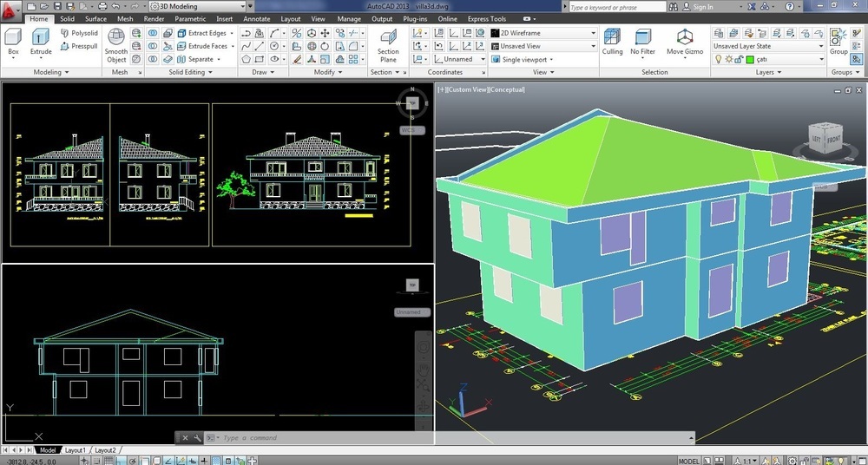Activate the Presspull tool
Viewport: 868px width, 465px height.
point(79,47)
